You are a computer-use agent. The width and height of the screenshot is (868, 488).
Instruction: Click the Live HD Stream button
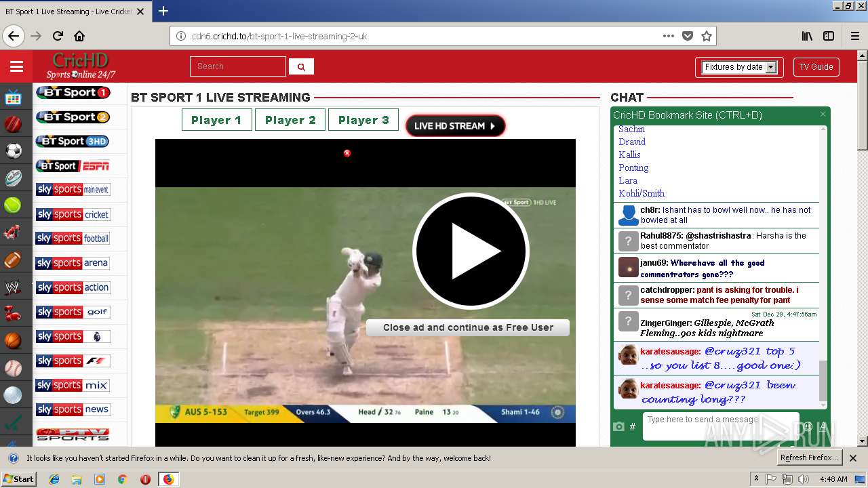pyautogui.click(x=455, y=126)
